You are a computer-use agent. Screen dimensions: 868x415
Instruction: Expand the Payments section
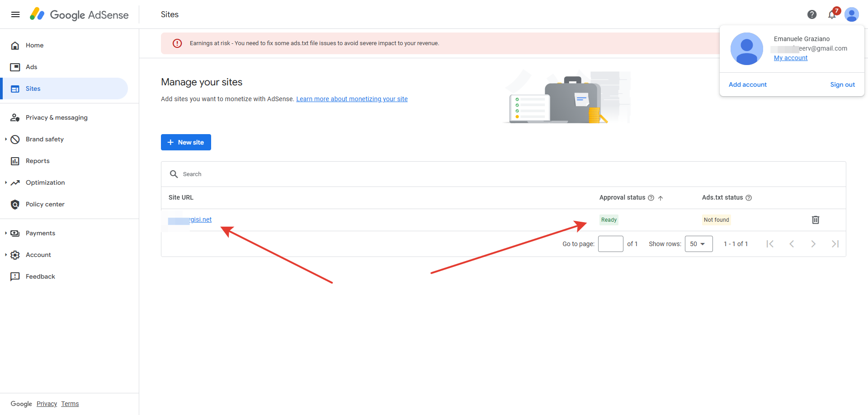6,233
